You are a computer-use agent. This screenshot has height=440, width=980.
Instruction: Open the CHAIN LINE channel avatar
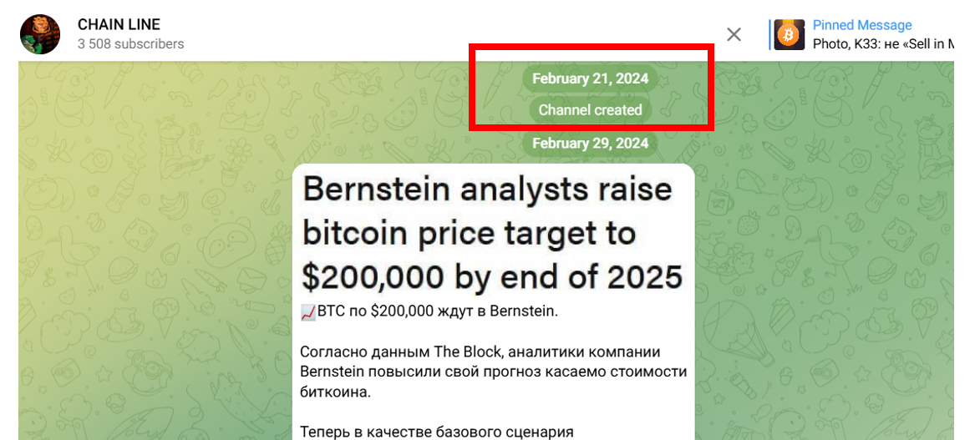(x=40, y=33)
